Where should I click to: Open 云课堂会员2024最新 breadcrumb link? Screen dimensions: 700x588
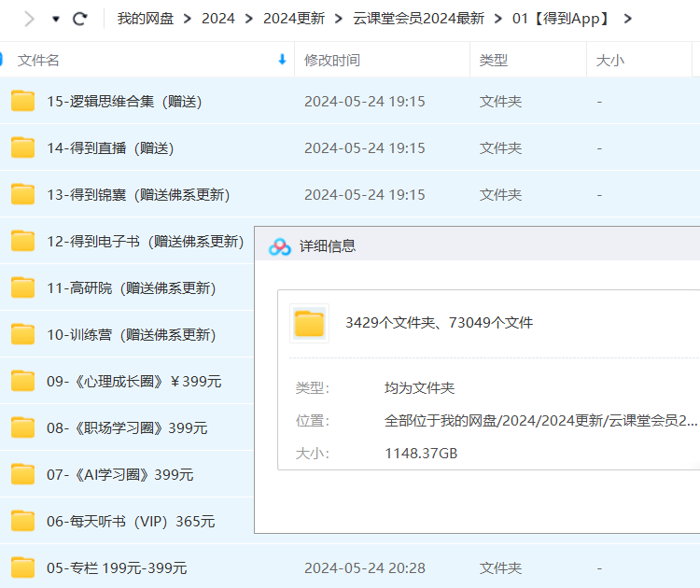417,19
